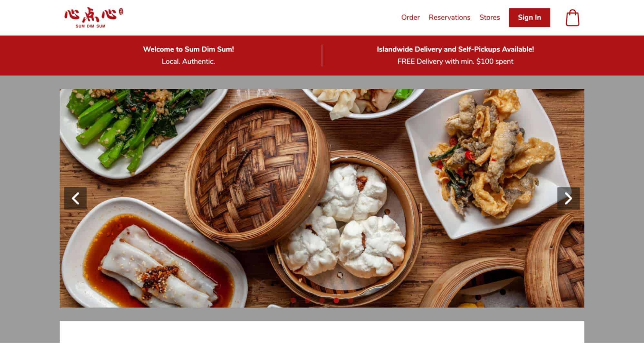Open the shopping bag cart

(x=572, y=18)
